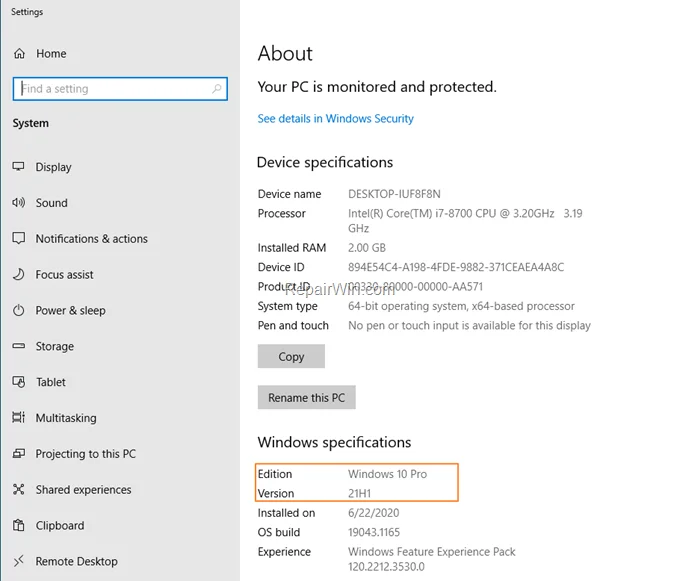680x581 pixels.
Task: Open Storage settings
Action: 55,346
